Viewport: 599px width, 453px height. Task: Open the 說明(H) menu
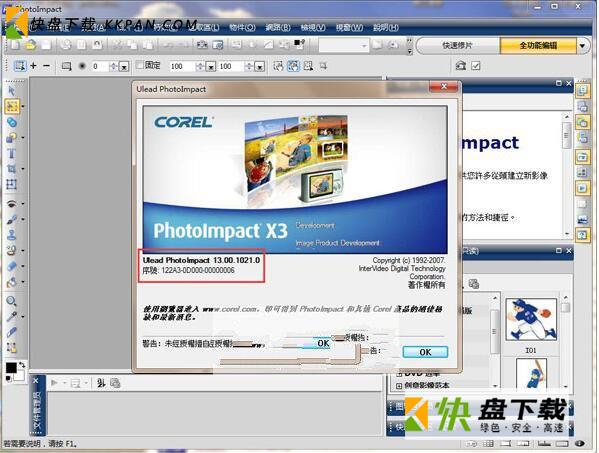click(386, 27)
